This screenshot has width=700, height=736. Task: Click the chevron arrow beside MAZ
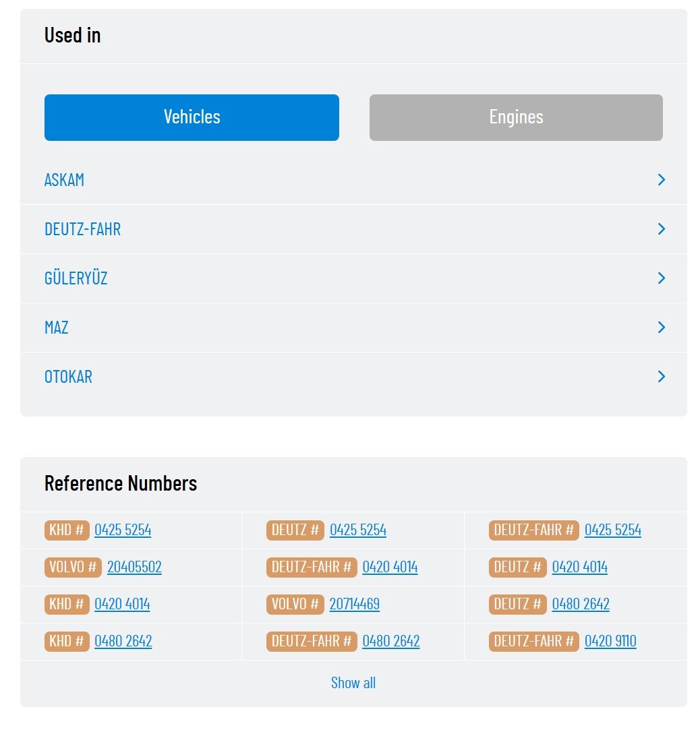click(661, 328)
